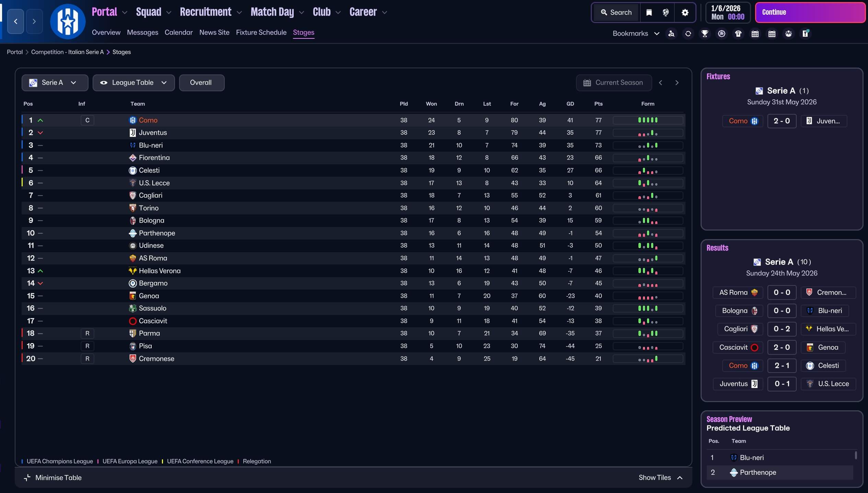Go to previous season with left arrow
Image resolution: width=868 pixels, height=493 pixels.
tap(660, 83)
